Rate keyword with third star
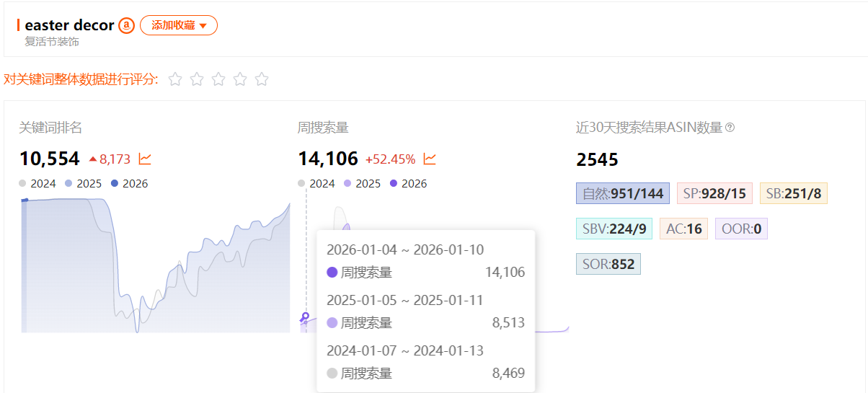This screenshot has height=393, width=868. point(218,79)
